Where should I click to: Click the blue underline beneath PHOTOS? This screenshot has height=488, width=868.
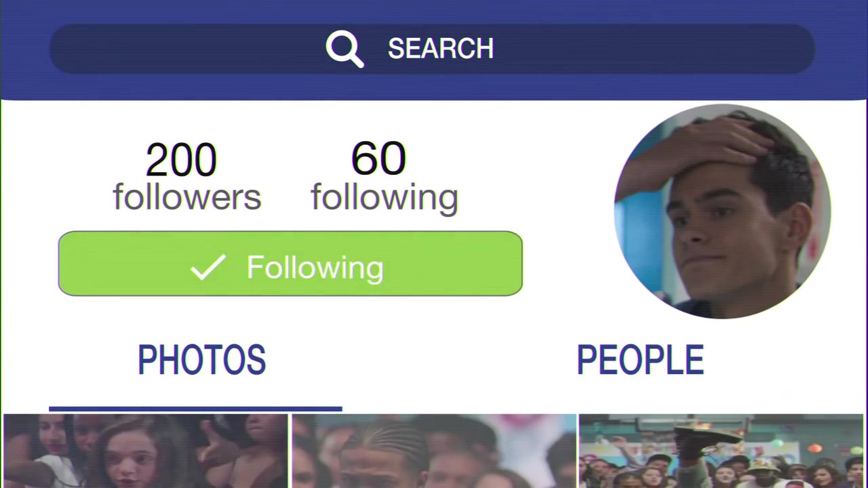(195, 409)
